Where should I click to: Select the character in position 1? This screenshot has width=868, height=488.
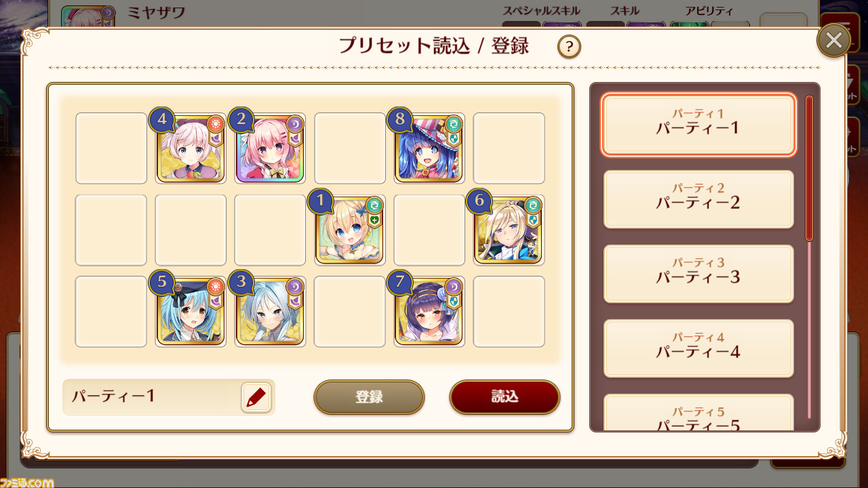pos(349,230)
